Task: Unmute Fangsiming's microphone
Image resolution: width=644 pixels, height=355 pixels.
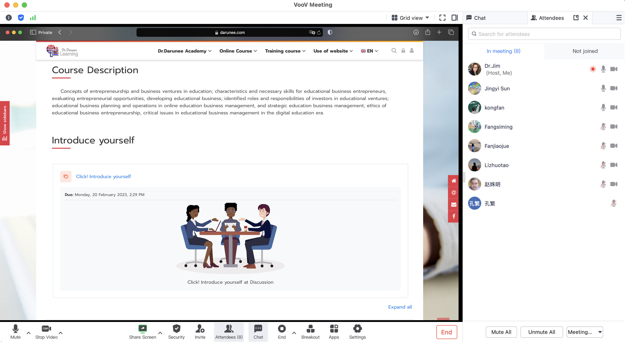Action: [603, 127]
